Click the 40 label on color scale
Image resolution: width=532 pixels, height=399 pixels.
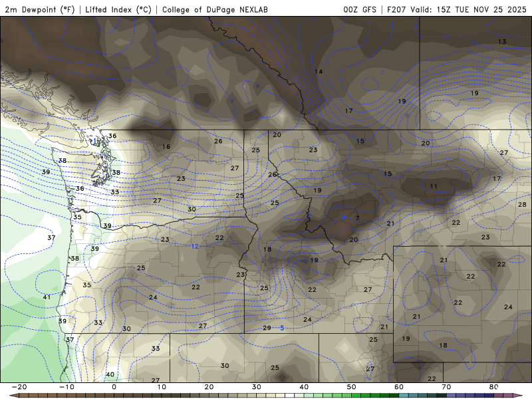click(304, 387)
